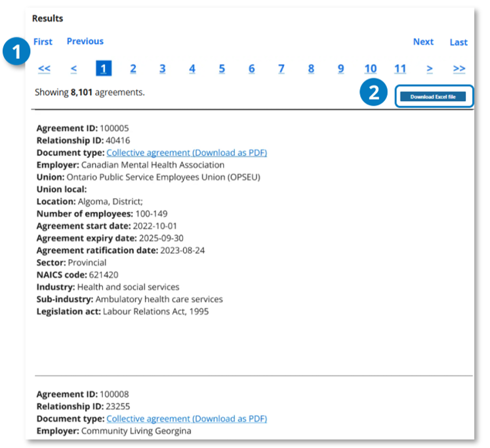Click employer Community Living Georgina text
490x448 pixels.
(x=136, y=431)
